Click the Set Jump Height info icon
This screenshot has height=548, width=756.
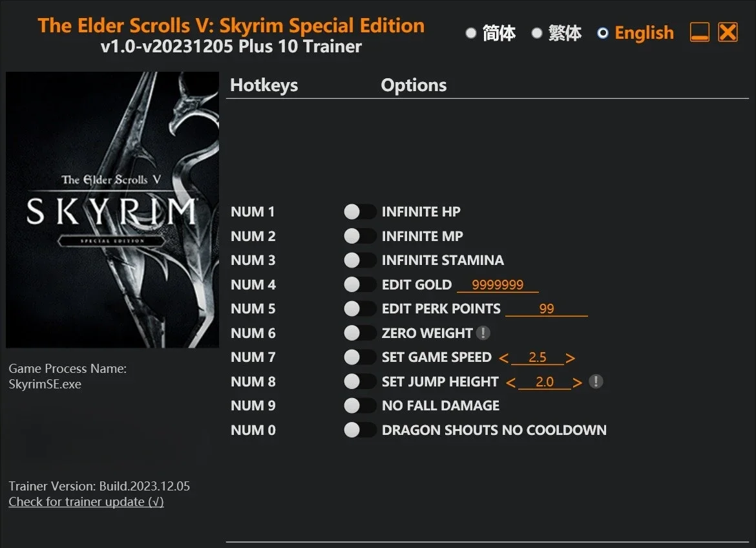point(596,381)
